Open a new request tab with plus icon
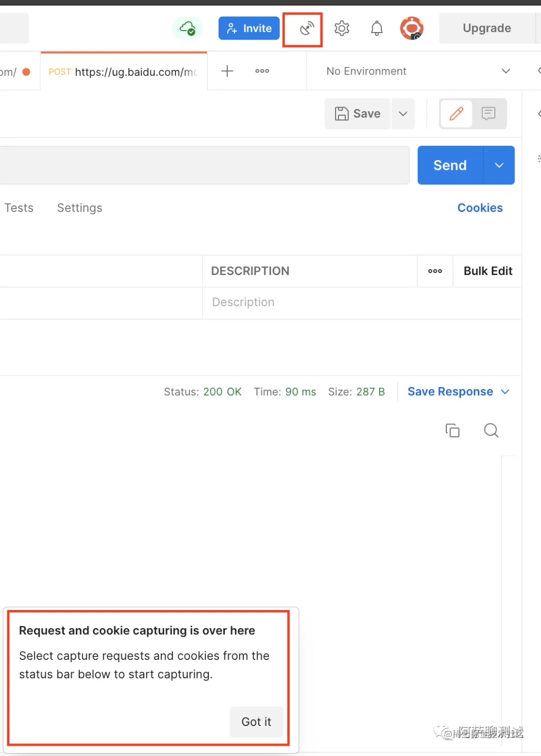Screen dimensions: 541x756 [227, 71]
